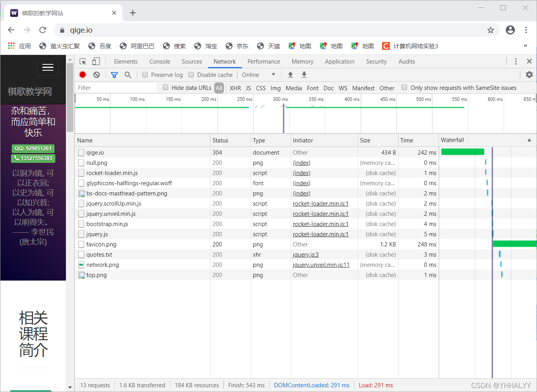Screen dimensions: 537x392
Task: Open the Online throttling dropdown
Action: [258, 75]
